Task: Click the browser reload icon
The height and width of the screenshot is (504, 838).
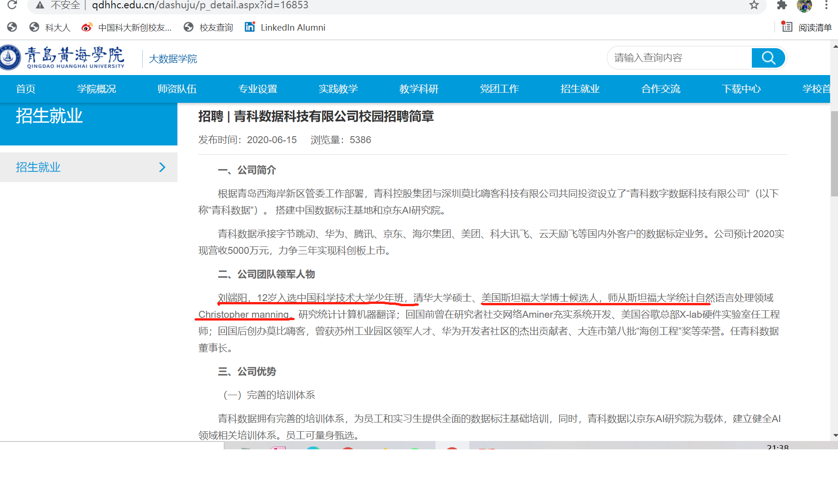Action: click(x=12, y=5)
